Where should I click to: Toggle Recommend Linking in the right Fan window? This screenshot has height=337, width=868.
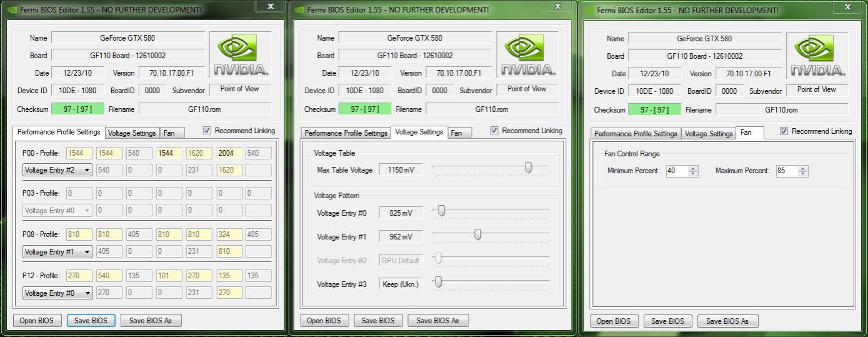coord(784,131)
